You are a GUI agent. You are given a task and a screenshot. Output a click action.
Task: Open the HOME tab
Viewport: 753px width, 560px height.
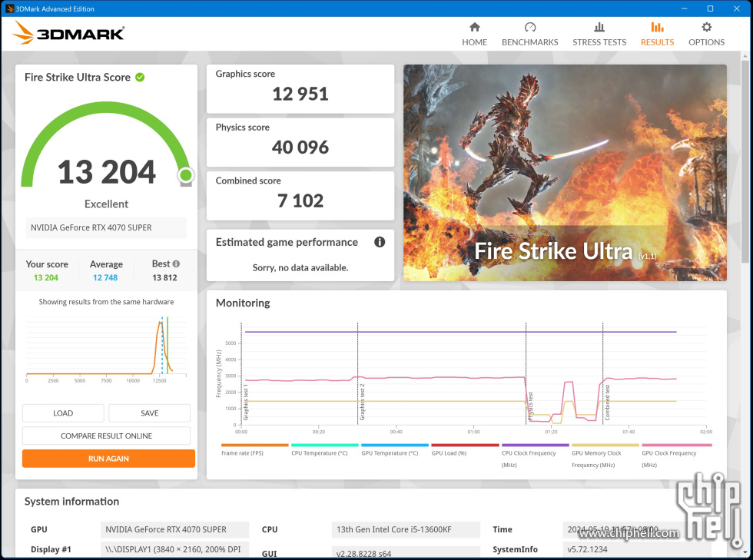point(475,34)
